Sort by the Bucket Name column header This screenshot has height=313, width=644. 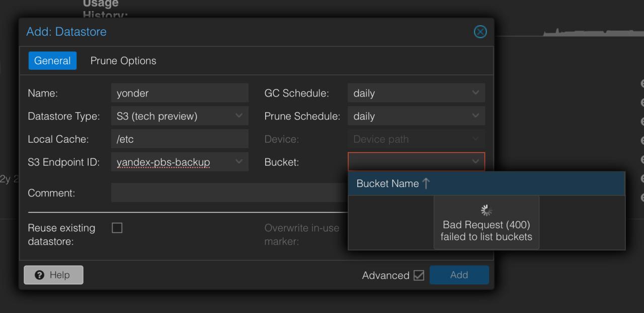click(393, 184)
